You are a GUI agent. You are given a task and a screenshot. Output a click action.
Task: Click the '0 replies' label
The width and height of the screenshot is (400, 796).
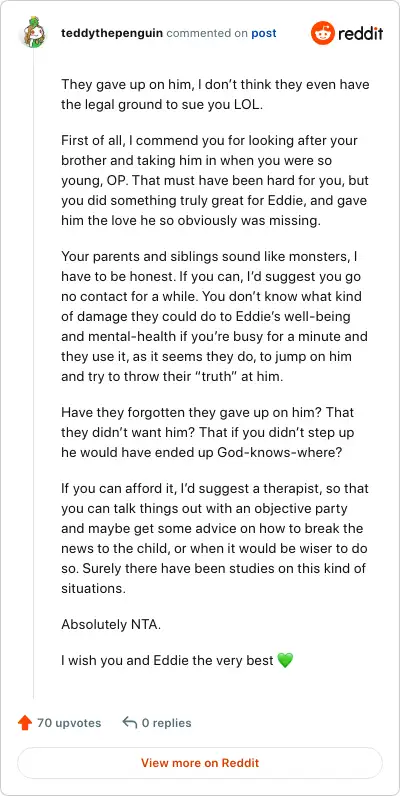click(166, 723)
